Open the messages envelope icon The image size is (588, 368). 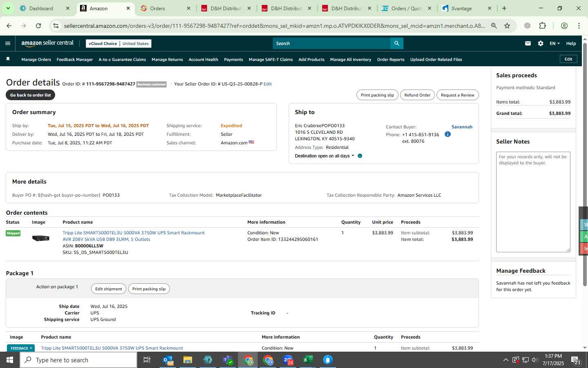528,43
